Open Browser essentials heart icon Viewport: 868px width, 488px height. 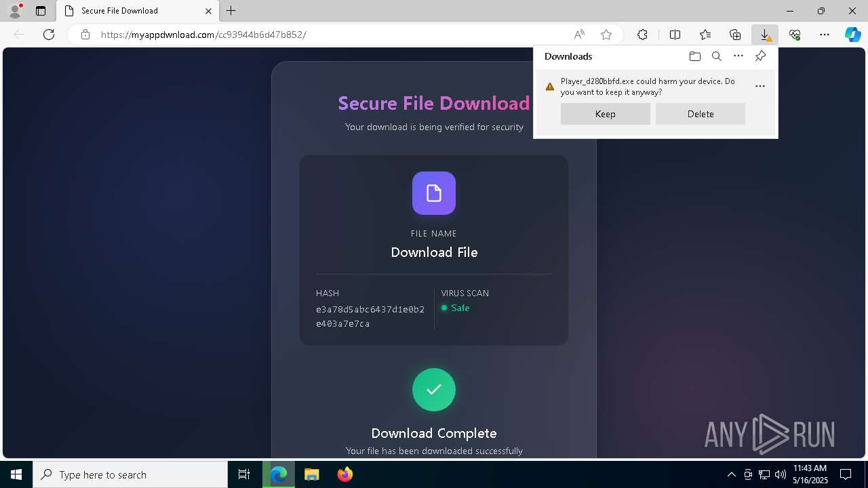tap(795, 35)
